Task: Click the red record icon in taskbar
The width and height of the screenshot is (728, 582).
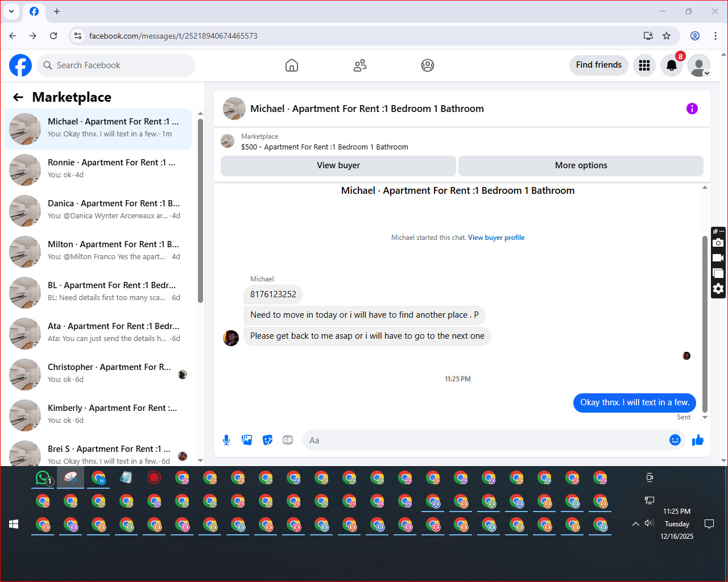Action: point(154,477)
